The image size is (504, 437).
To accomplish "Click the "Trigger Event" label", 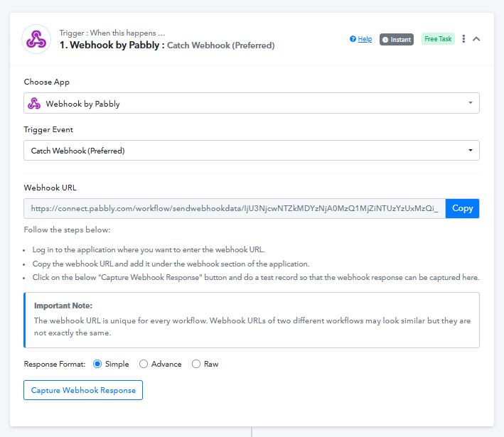I will (x=48, y=129).
